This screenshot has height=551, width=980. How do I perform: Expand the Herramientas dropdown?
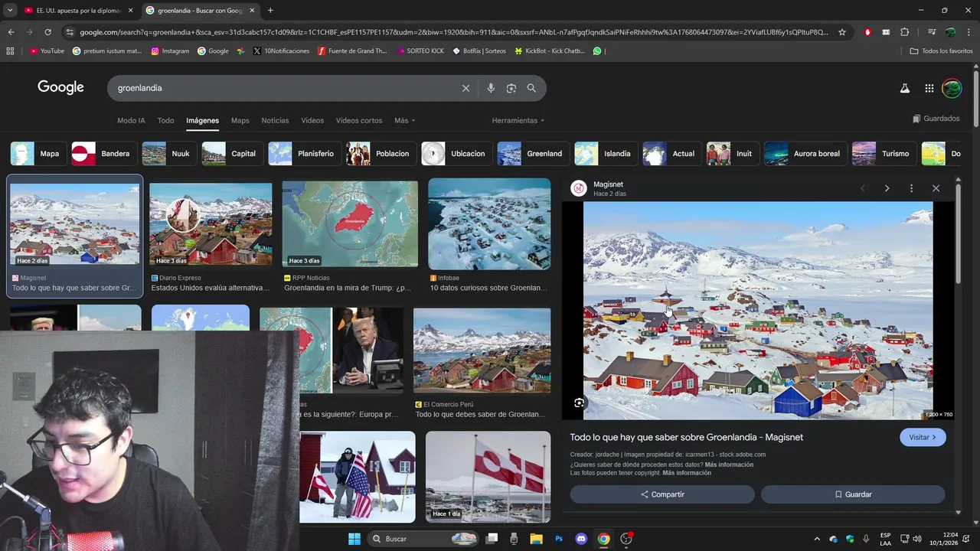(x=518, y=120)
